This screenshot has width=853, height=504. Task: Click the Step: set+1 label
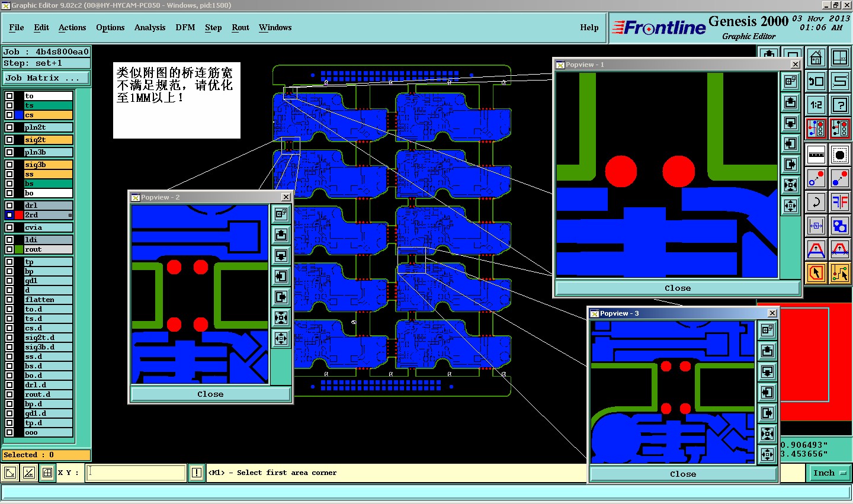point(46,63)
